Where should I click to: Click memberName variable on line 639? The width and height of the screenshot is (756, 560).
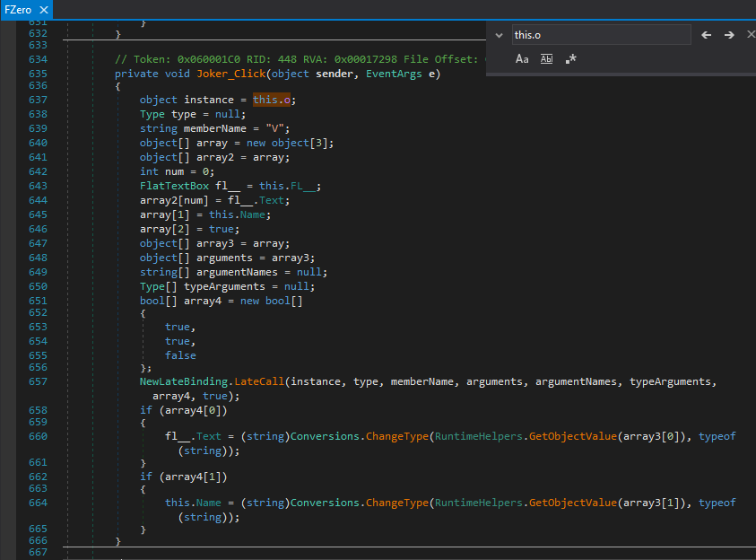coord(214,129)
